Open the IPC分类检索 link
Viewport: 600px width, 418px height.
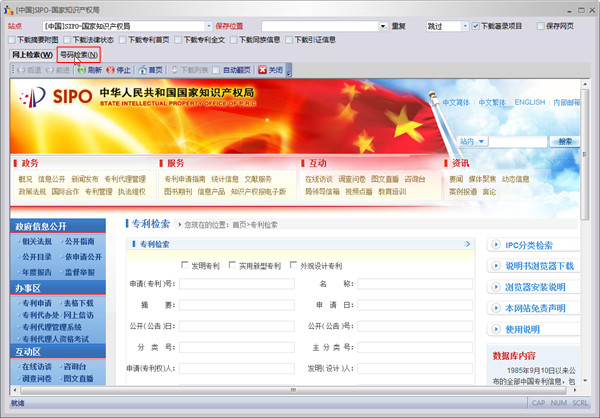tap(529, 245)
